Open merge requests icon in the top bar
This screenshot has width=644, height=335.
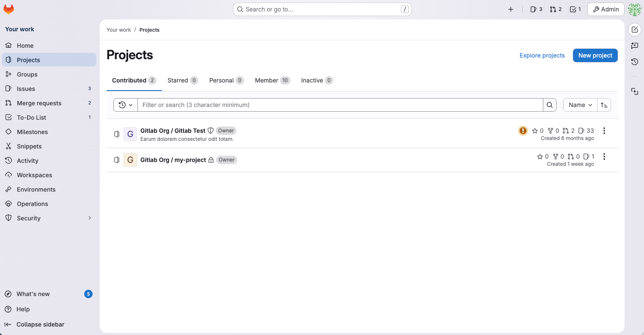pyautogui.click(x=555, y=9)
